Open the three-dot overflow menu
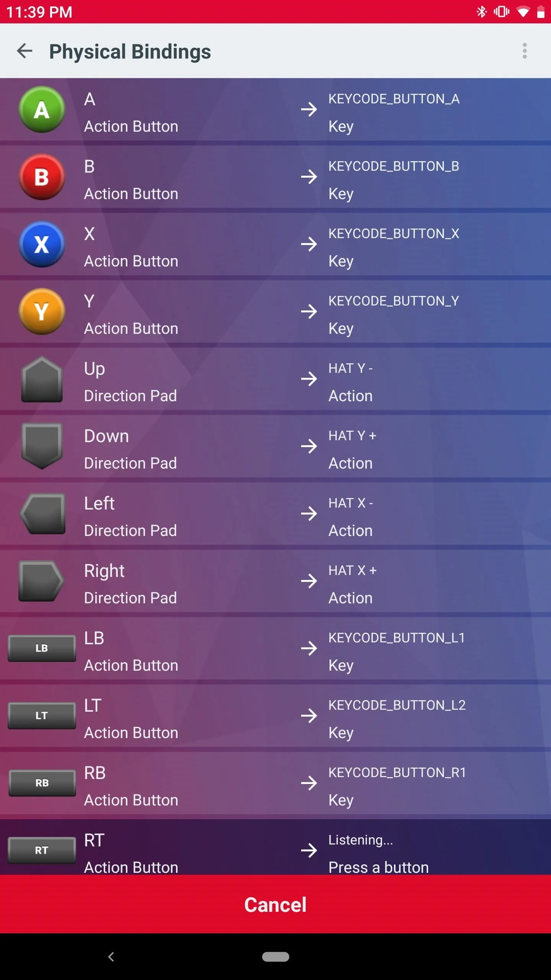The width and height of the screenshot is (551, 980). (x=525, y=51)
